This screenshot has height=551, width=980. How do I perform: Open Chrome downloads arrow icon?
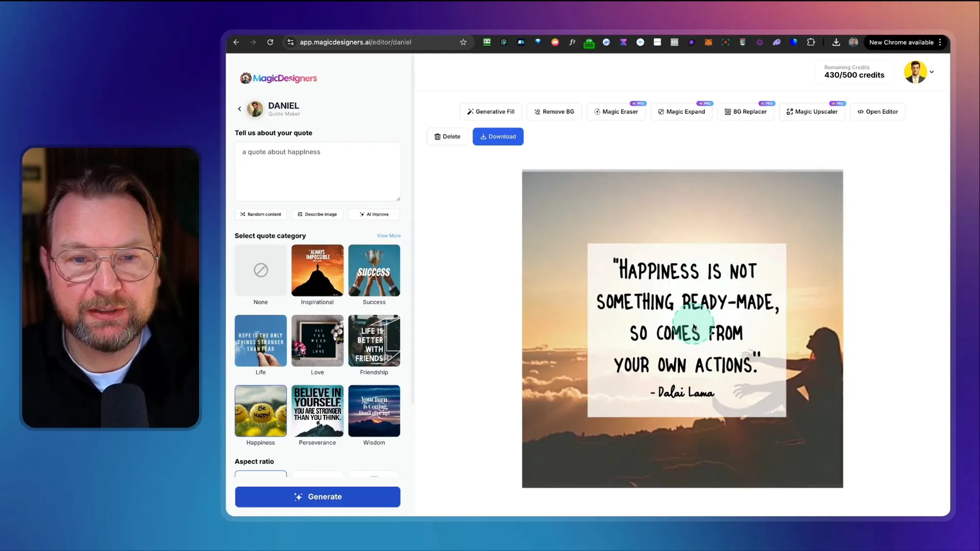836,42
